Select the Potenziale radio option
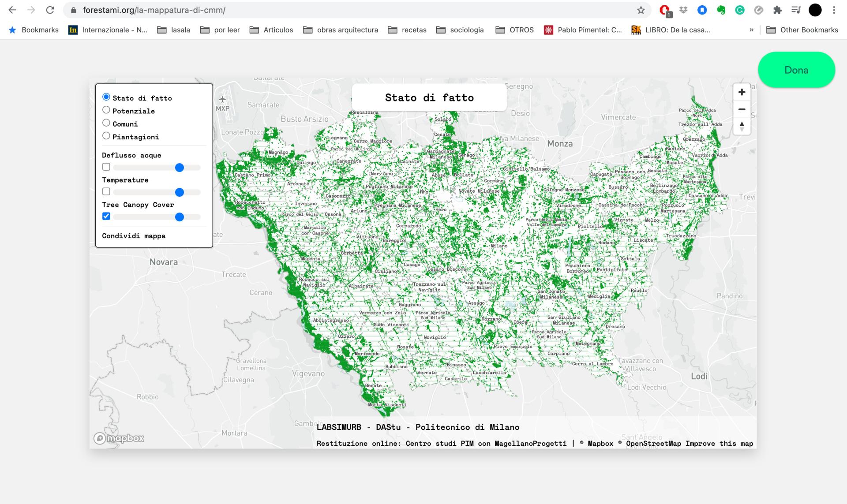This screenshot has height=504, width=847. click(x=106, y=110)
